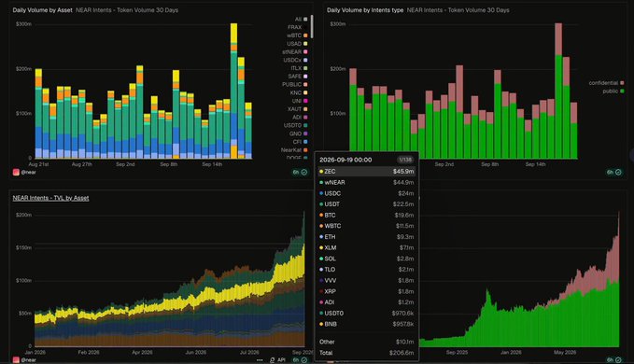Image resolution: width=634 pixels, height=364 pixels.
Task: Toggle SAFE series in asset legend
Action: 298,77
